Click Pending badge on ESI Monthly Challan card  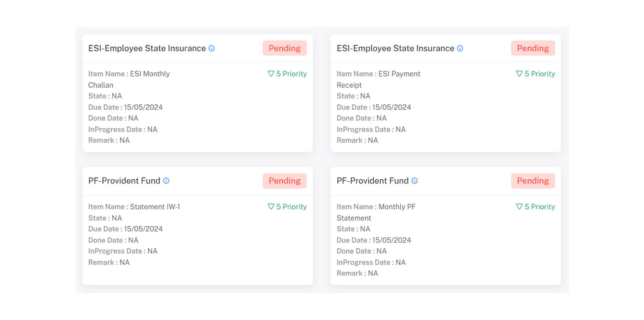(285, 48)
